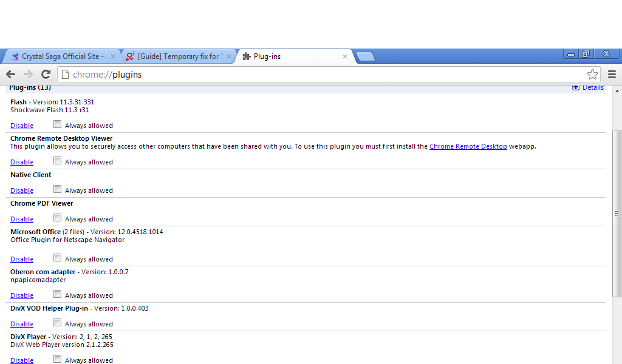
Task: Switch to the Guide Temporary fix tab
Action: pyautogui.click(x=177, y=56)
